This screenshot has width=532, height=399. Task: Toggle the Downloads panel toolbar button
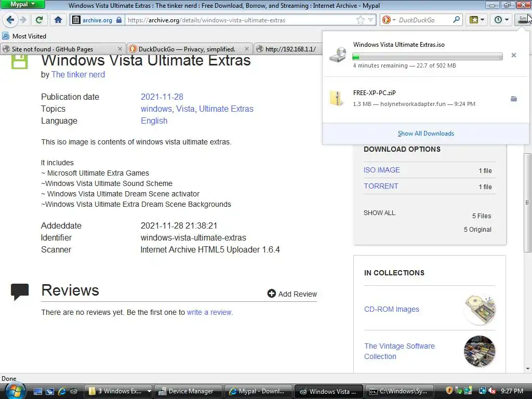click(x=523, y=20)
